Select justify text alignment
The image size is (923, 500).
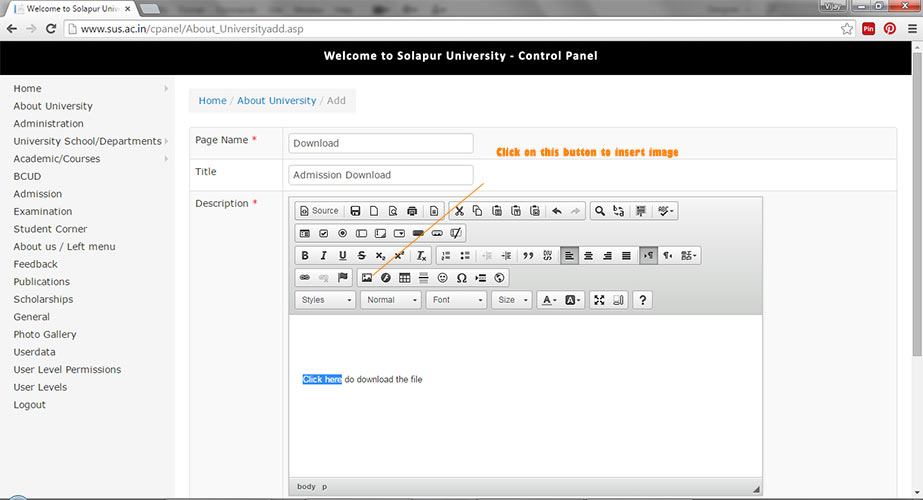(x=626, y=256)
